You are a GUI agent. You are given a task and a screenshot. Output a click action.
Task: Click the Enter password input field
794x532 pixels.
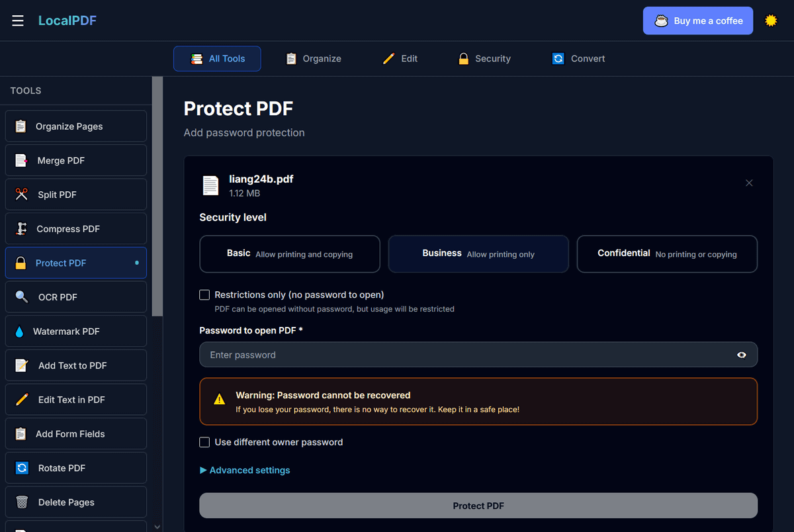point(463,355)
